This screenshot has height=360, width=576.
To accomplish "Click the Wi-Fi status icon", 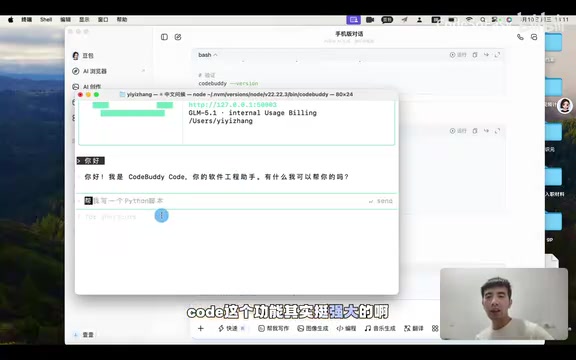I will (469, 20).
